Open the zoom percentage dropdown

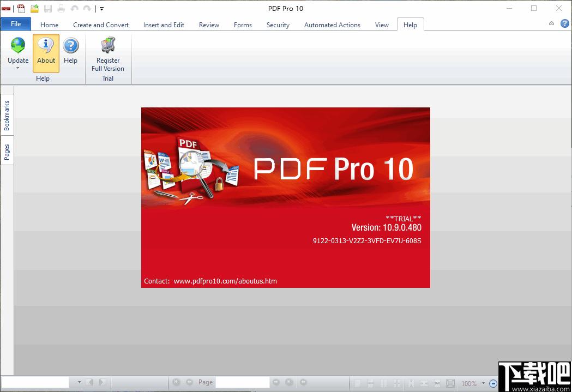click(483, 383)
